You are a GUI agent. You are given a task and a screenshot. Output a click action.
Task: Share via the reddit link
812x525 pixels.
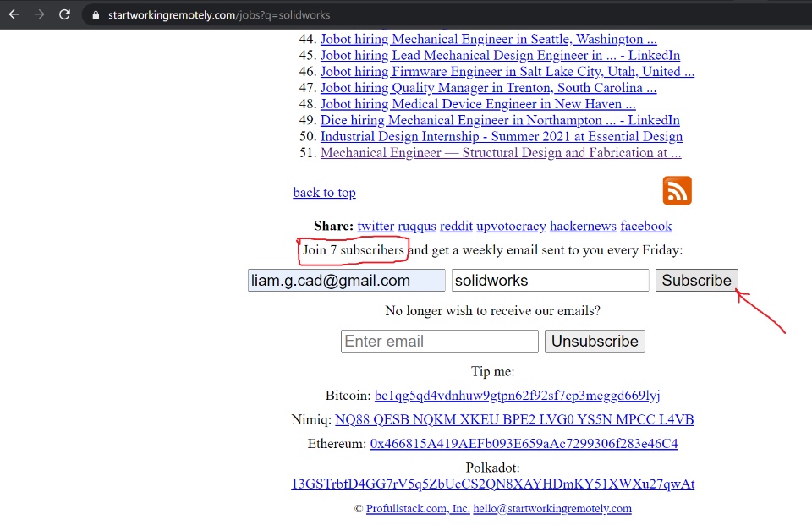(456, 227)
